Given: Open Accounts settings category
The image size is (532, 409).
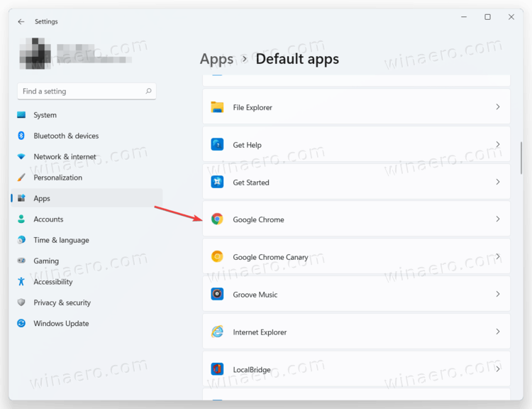Looking at the screenshot, I should coord(87,219).
